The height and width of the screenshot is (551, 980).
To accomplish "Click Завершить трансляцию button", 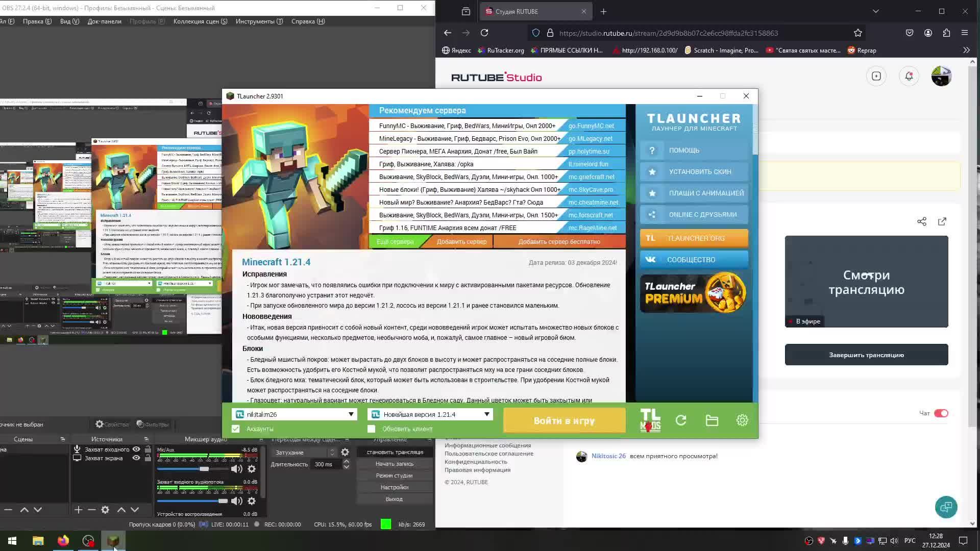I will coord(866,355).
